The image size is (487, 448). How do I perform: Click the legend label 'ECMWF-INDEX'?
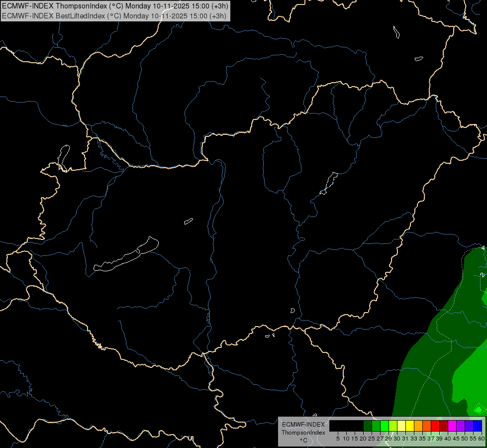[303, 425]
